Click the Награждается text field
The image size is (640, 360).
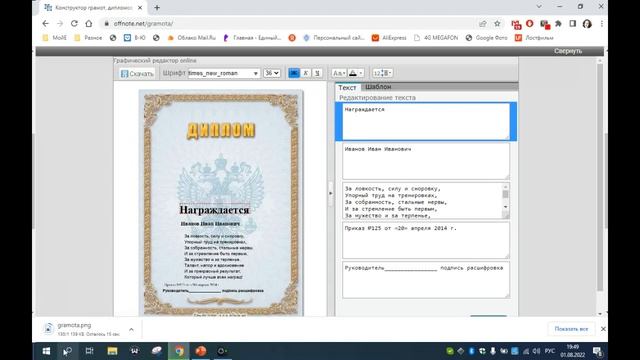point(426,121)
